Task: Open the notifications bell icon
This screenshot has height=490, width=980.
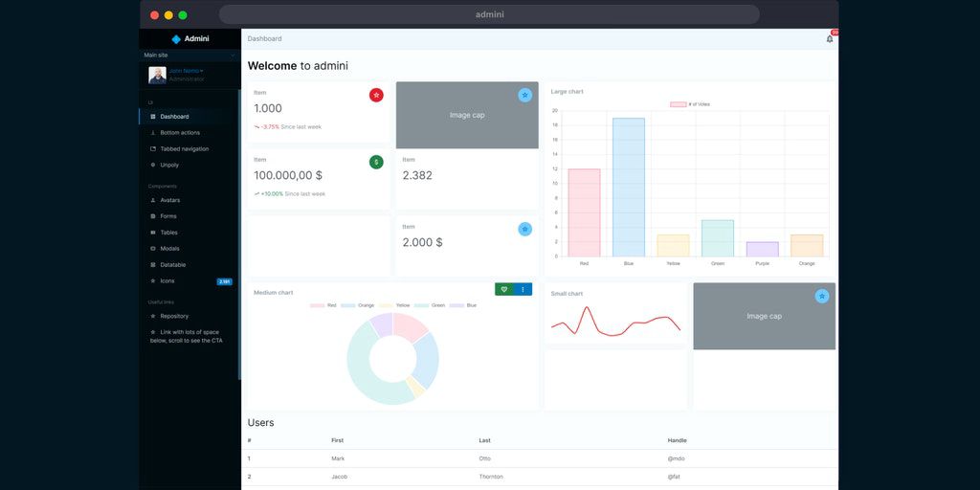Action: tap(829, 39)
